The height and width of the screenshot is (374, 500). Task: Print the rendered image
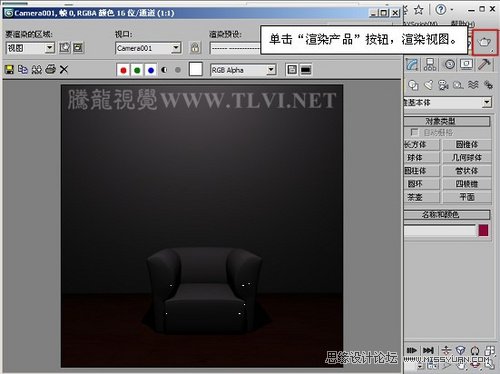point(50,69)
